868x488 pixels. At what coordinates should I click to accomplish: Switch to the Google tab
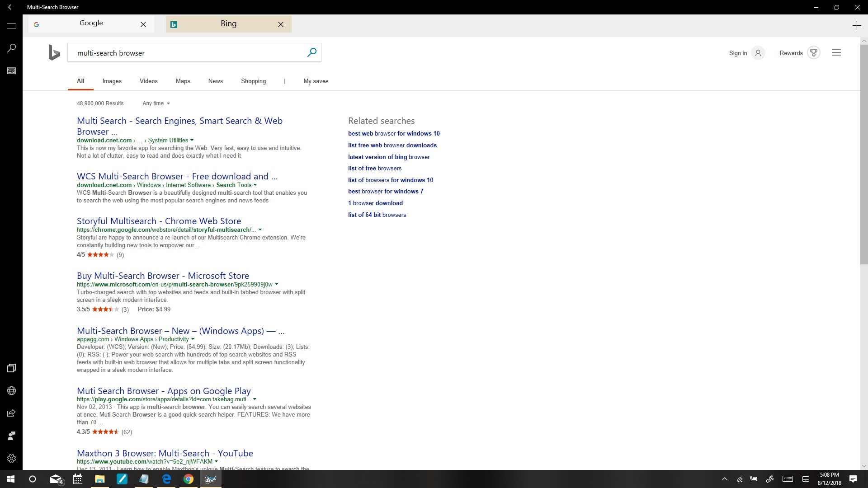pos(91,23)
